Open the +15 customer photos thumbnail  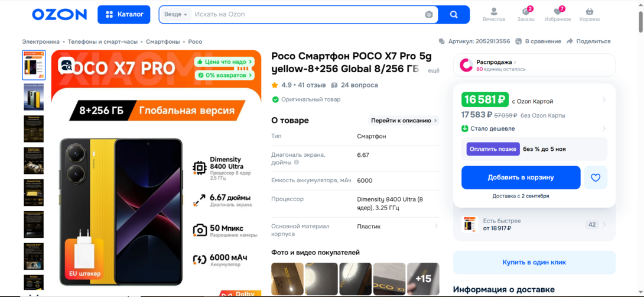click(x=423, y=279)
